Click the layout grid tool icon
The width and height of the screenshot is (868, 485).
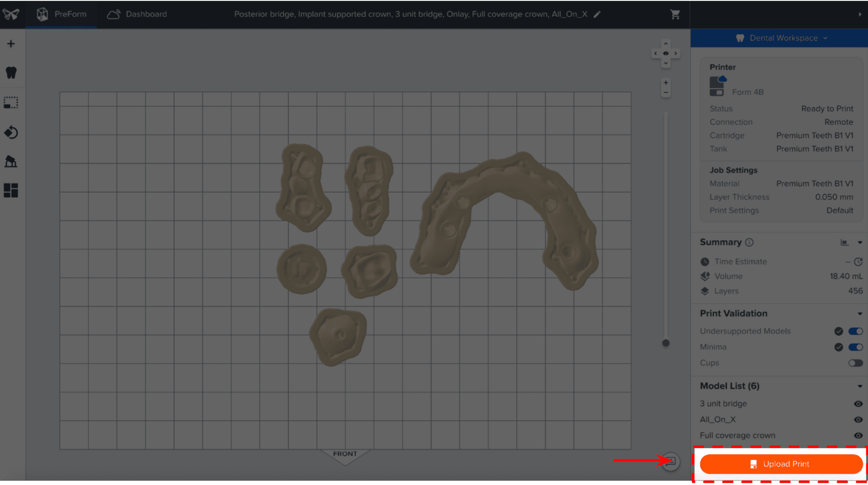(11, 190)
